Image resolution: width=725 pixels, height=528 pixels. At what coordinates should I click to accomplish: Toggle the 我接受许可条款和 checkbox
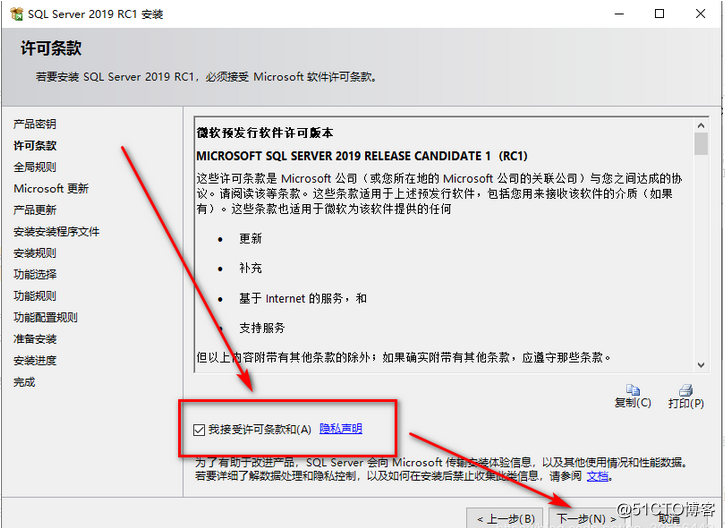[x=199, y=430]
